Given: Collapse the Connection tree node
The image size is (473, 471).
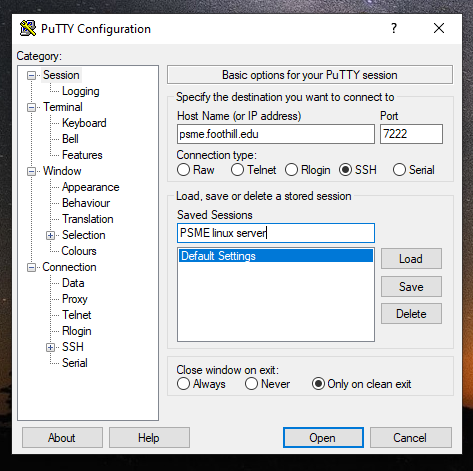Looking at the screenshot, I should [31, 268].
